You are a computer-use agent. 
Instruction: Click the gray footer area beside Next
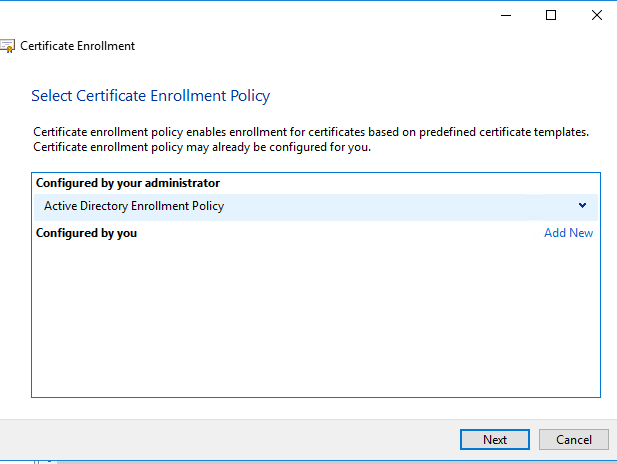point(228,439)
